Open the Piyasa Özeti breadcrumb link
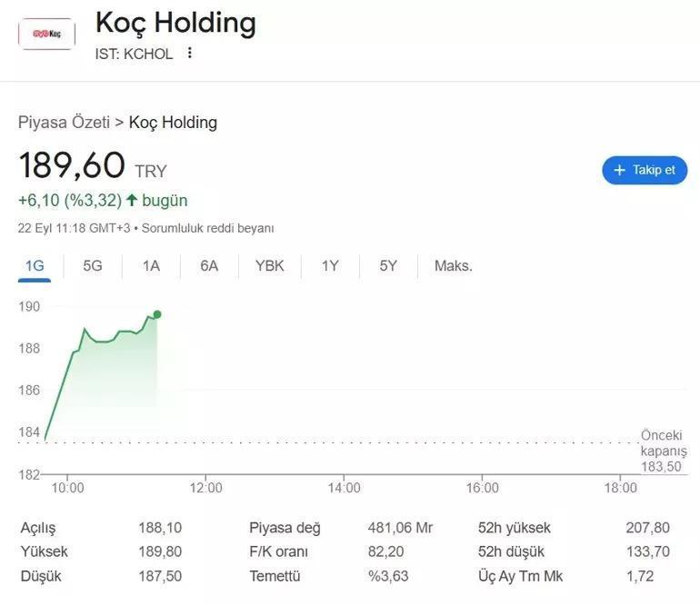The height and width of the screenshot is (605, 700). (x=64, y=123)
